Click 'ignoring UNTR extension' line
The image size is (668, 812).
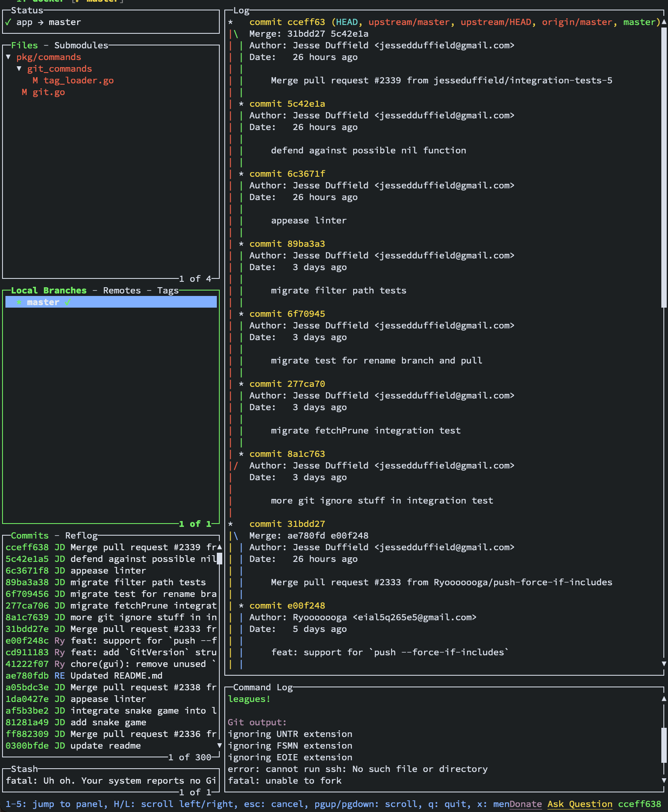pyautogui.click(x=290, y=734)
